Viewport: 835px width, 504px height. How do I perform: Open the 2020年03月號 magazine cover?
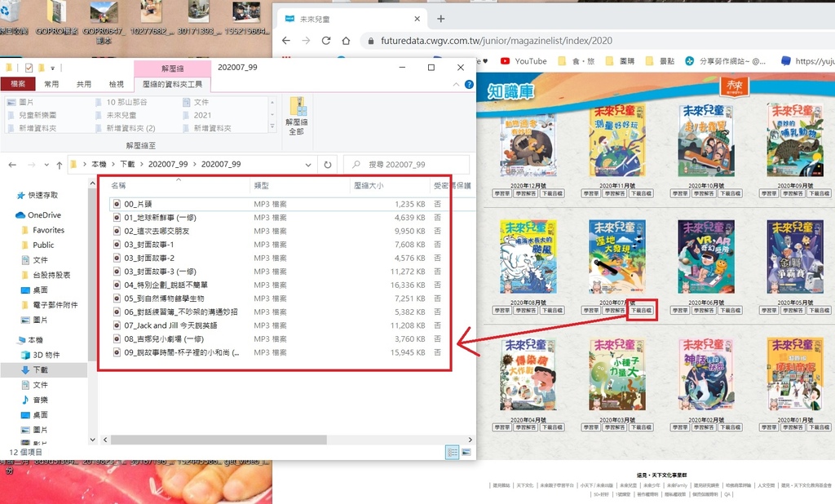pyautogui.click(x=616, y=374)
